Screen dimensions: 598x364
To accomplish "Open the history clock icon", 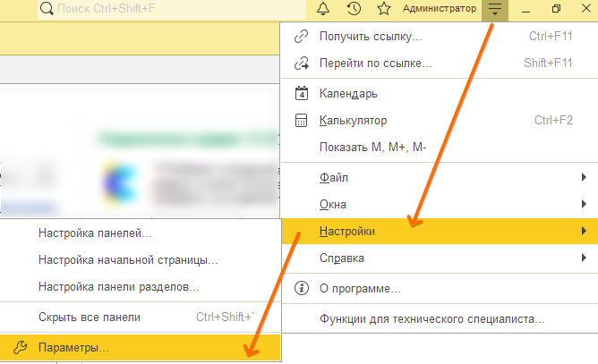I will tap(354, 9).
